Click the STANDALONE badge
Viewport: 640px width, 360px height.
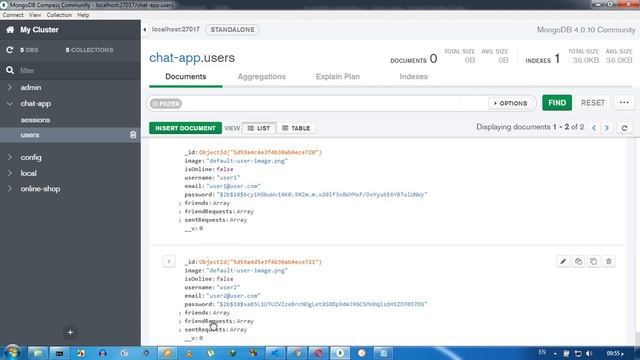(233, 30)
